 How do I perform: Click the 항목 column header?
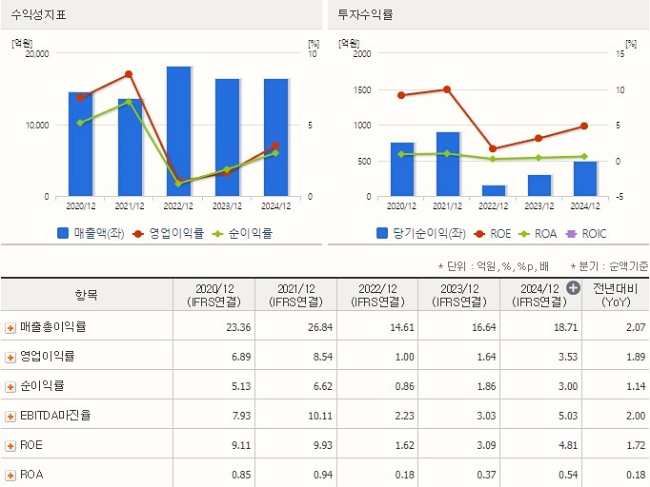tap(86, 295)
